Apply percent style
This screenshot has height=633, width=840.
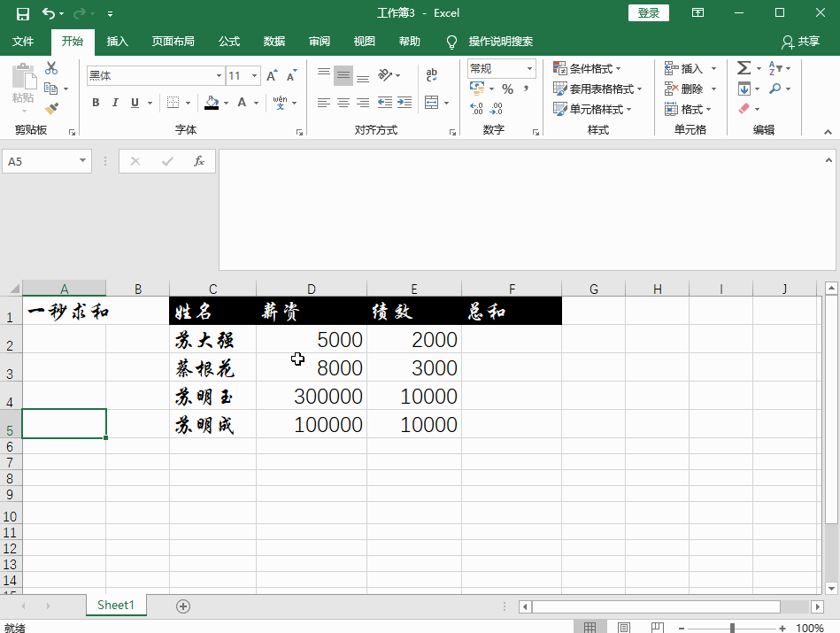click(x=508, y=89)
